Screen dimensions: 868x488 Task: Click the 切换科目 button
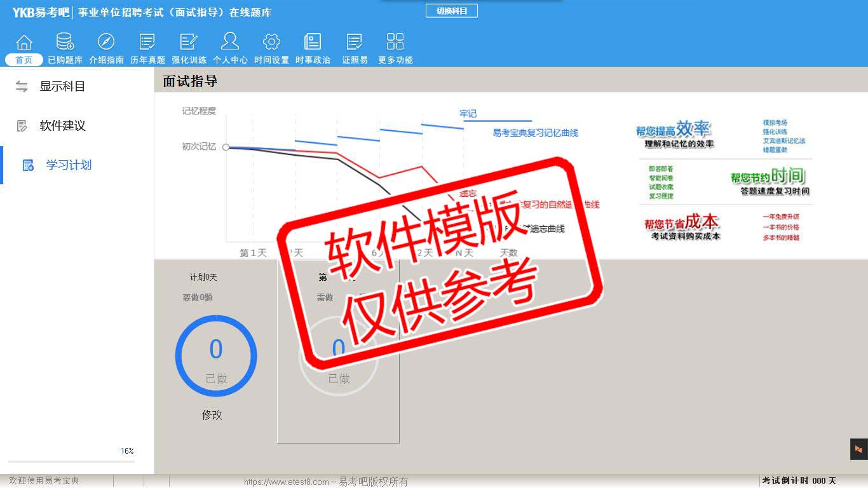click(451, 11)
